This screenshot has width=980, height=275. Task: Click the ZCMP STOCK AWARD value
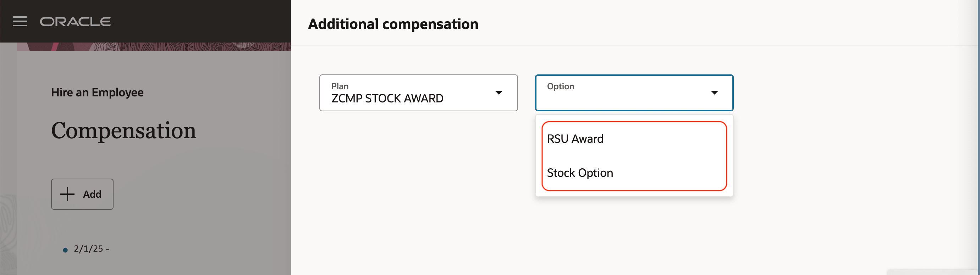pos(387,99)
